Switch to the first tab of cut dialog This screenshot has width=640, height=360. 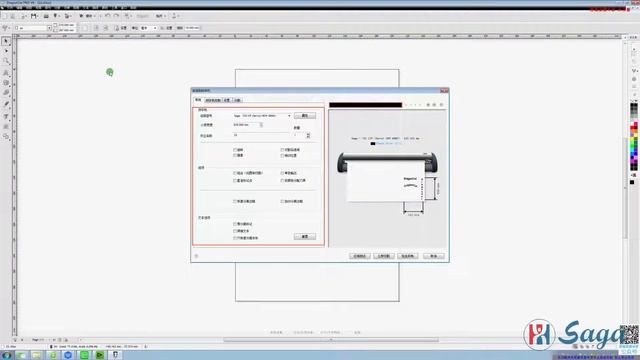198,100
